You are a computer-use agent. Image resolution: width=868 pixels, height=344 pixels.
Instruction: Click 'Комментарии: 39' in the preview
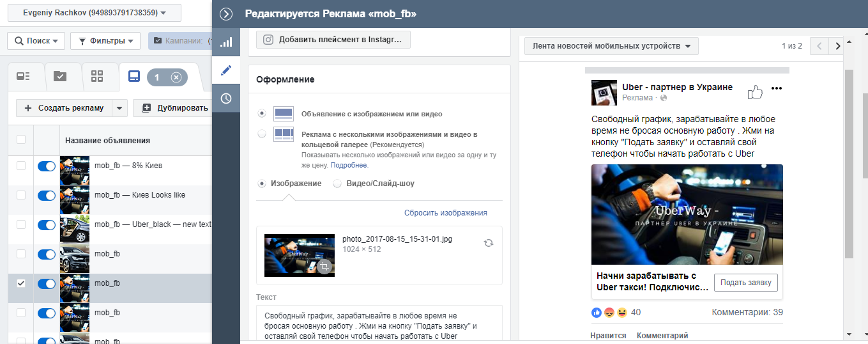pyautogui.click(x=747, y=313)
